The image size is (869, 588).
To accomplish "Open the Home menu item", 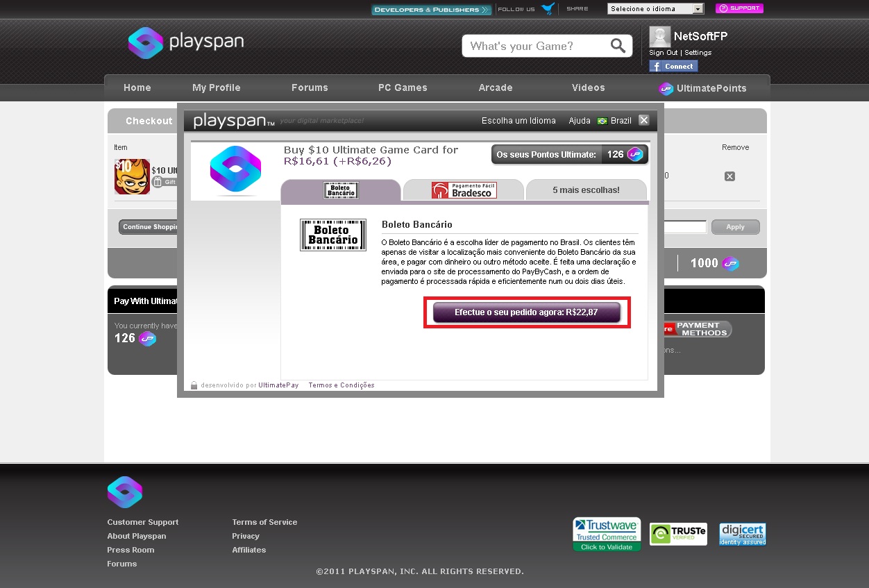I will [137, 87].
